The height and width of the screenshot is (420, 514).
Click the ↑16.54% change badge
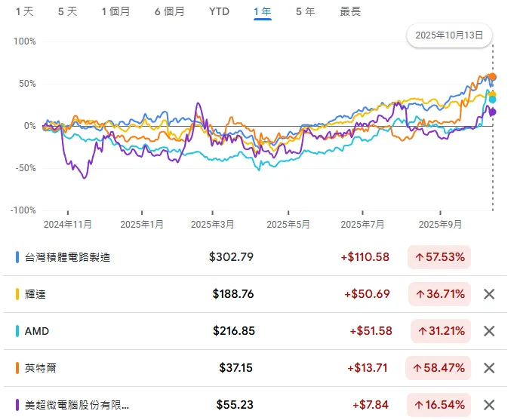(439, 405)
